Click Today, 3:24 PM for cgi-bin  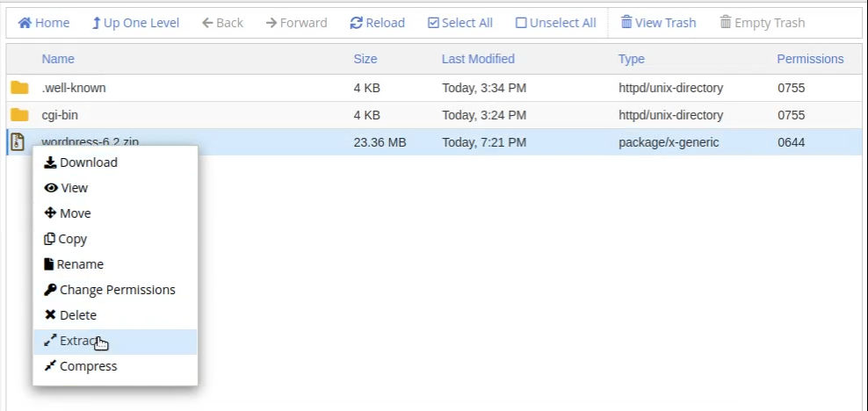[484, 115]
